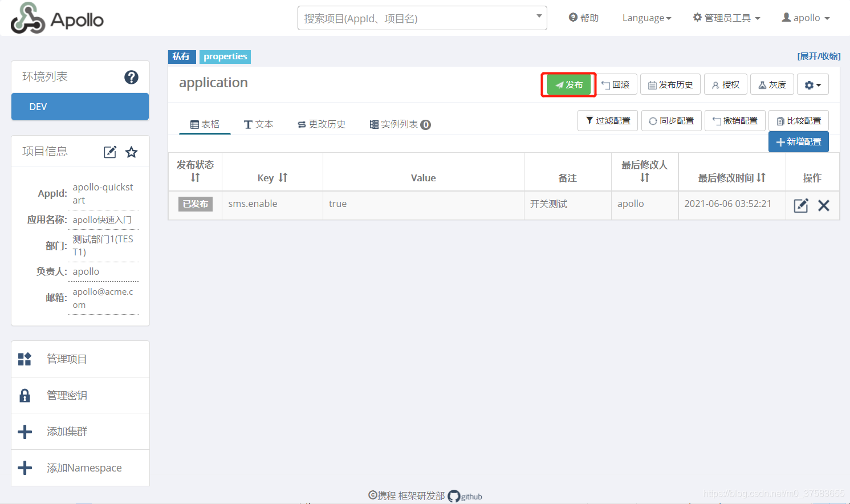850x504 pixels.
Task: Open 管理密钥 (manage keys)
Action: pos(80,395)
